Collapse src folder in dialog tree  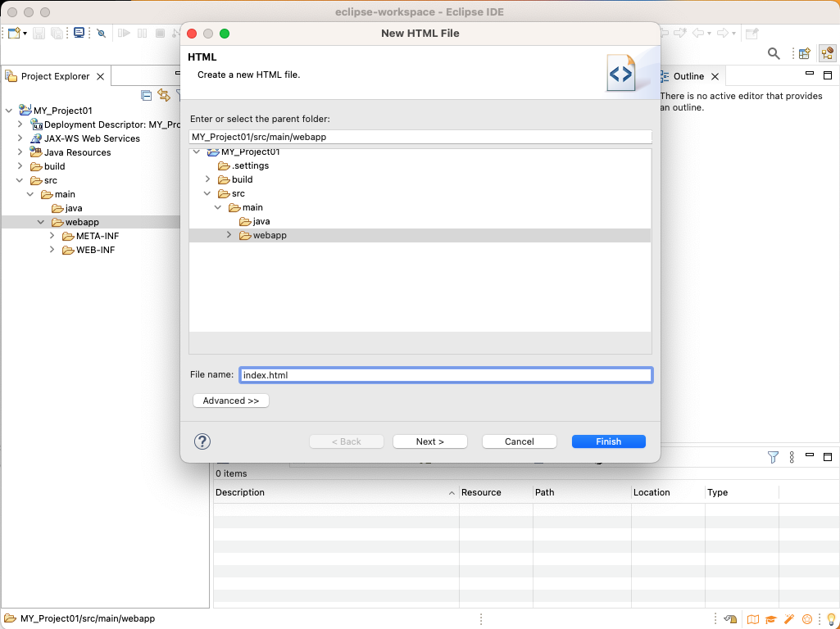[x=208, y=193]
